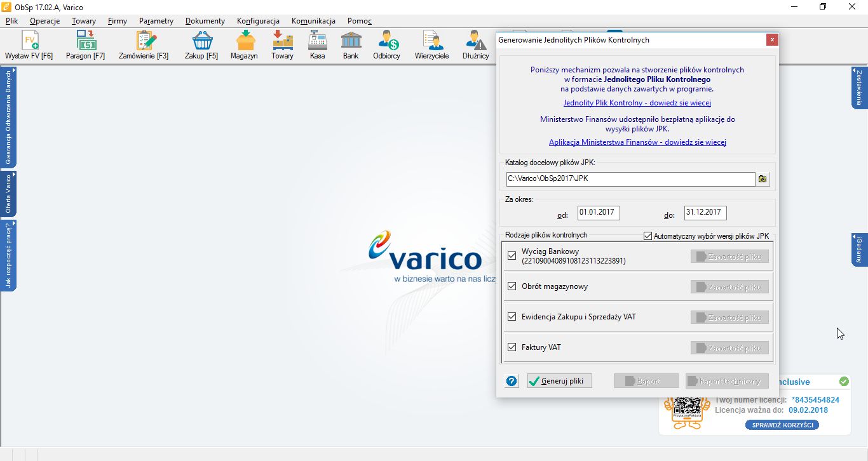Open the Operacje menu
The height and width of the screenshot is (461, 868).
[44, 21]
